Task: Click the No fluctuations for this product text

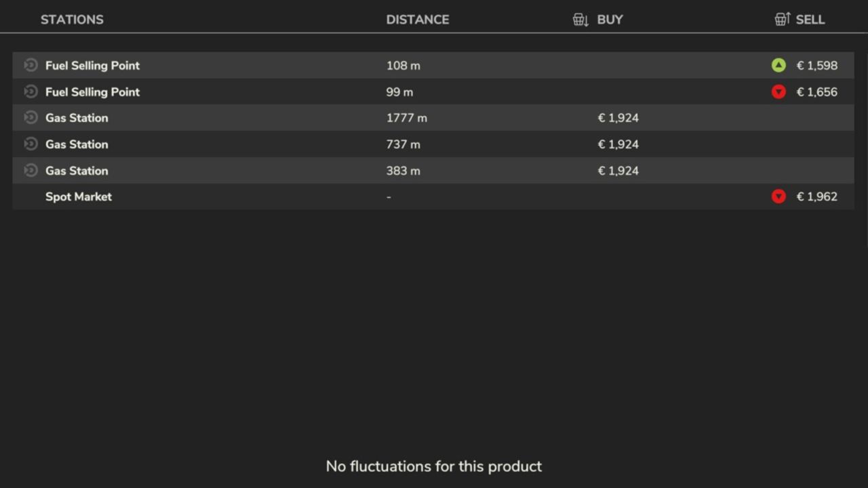Action: pyautogui.click(x=434, y=466)
